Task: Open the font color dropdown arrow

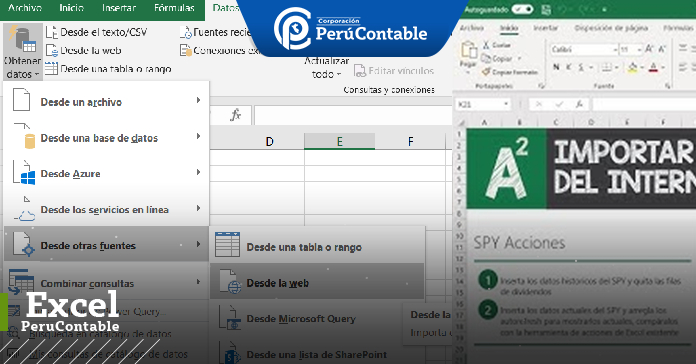Action: tap(662, 68)
